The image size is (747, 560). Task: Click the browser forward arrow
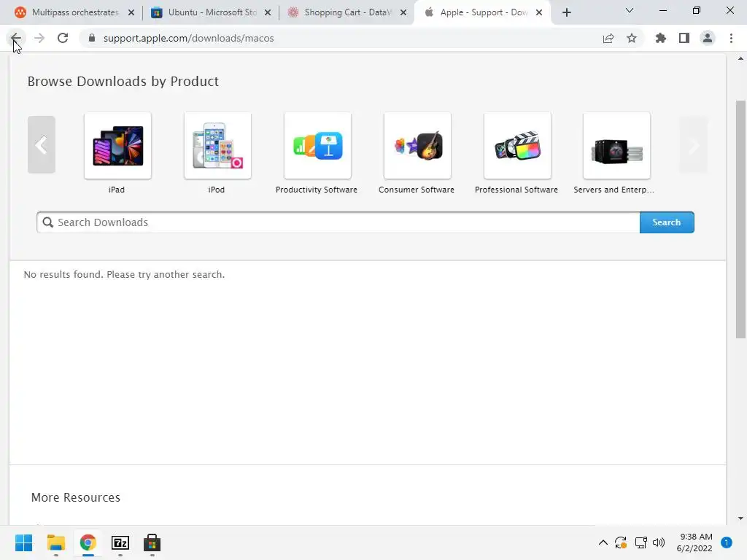point(39,38)
